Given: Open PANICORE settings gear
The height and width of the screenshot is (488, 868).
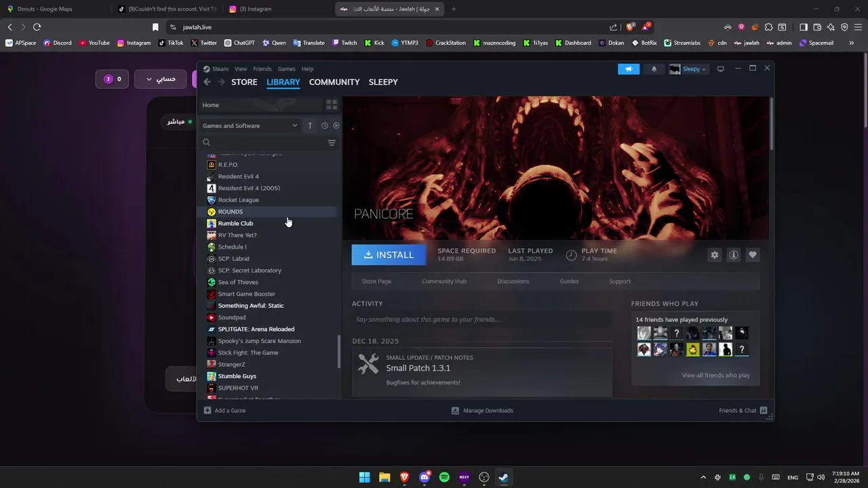Looking at the screenshot, I should click(714, 255).
